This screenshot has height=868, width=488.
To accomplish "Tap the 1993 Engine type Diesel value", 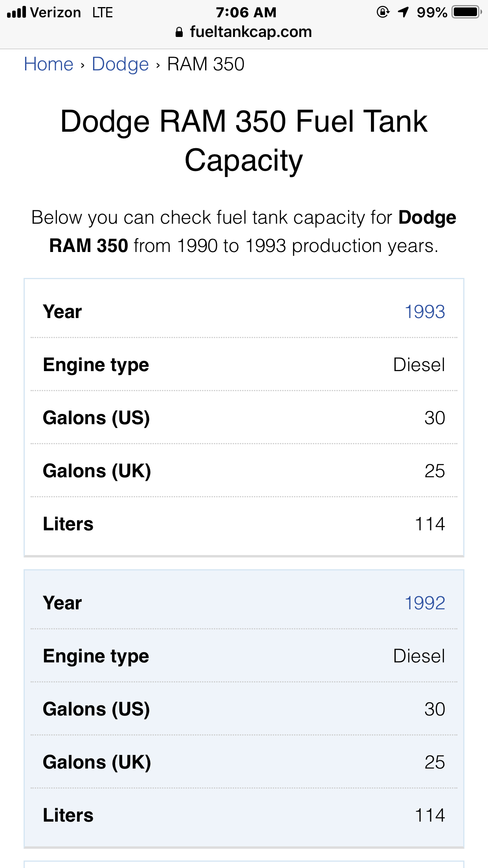I will (419, 365).
